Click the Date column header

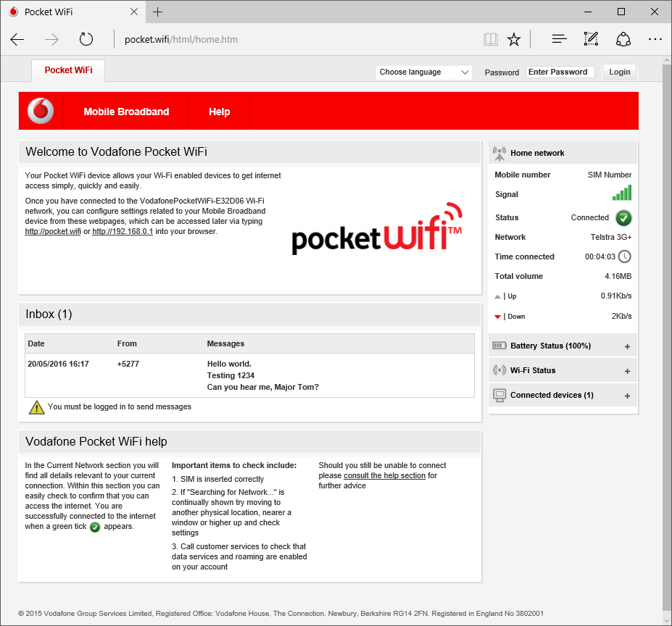[36, 343]
